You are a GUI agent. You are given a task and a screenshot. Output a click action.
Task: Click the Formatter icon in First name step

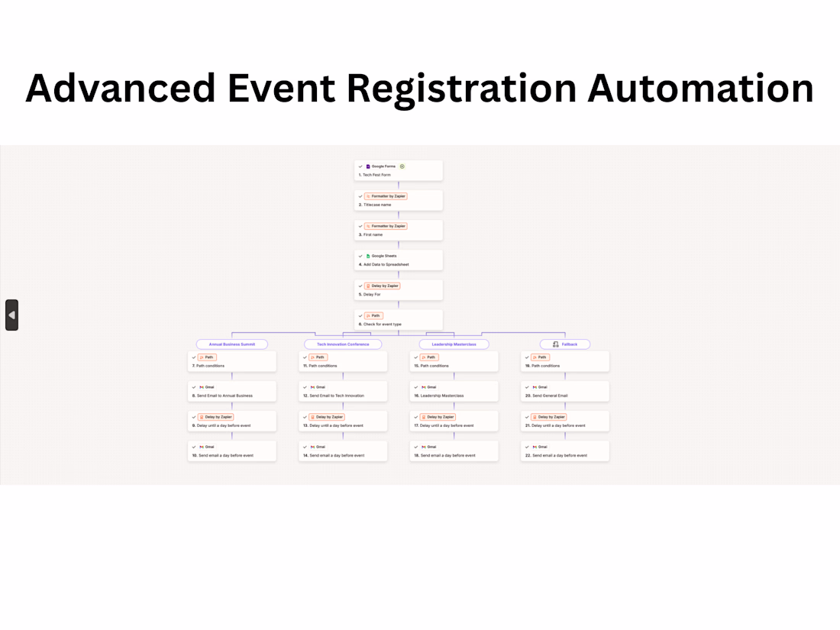point(368,227)
